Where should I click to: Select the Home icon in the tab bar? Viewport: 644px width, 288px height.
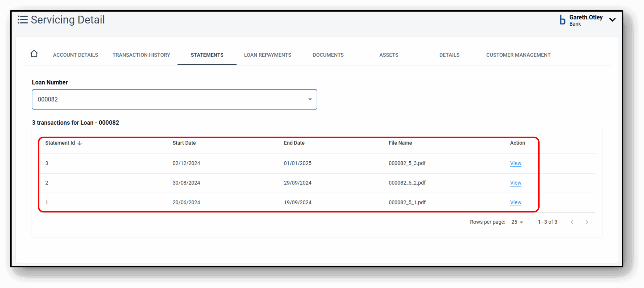34,53
